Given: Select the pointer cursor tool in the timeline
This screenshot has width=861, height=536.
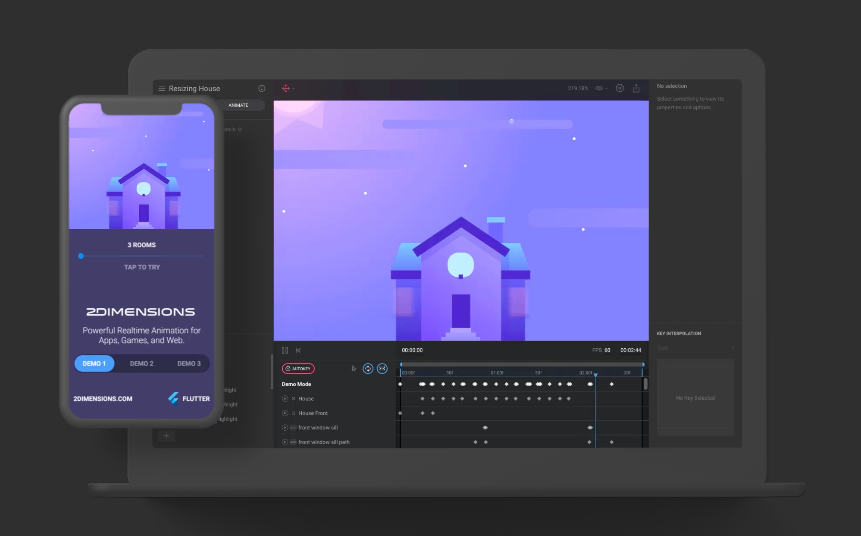Looking at the screenshot, I should (x=354, y=368).
